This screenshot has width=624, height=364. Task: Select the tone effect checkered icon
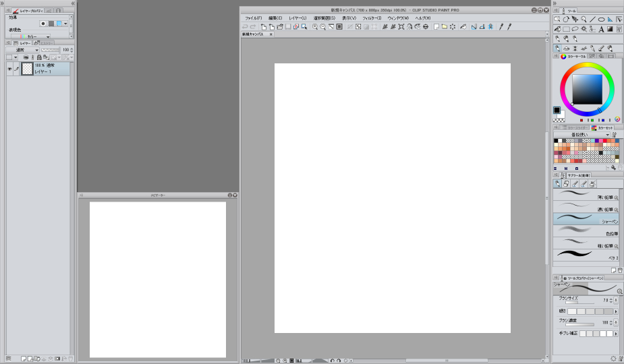[x=51, y=23]
